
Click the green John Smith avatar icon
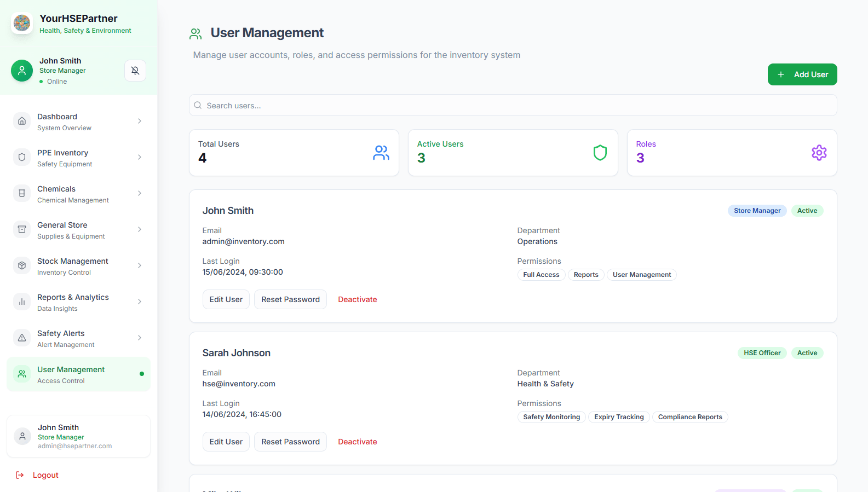(22, 71)
